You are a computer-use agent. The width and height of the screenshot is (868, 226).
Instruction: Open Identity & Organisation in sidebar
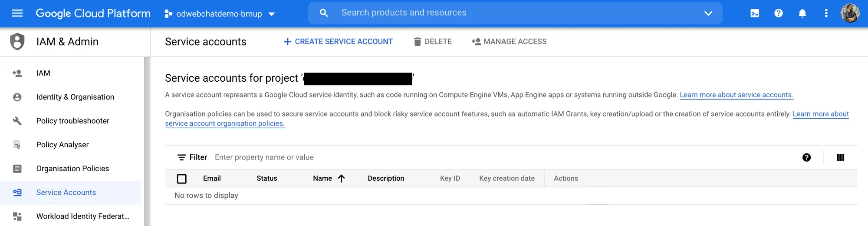click(x=70, y=97)
